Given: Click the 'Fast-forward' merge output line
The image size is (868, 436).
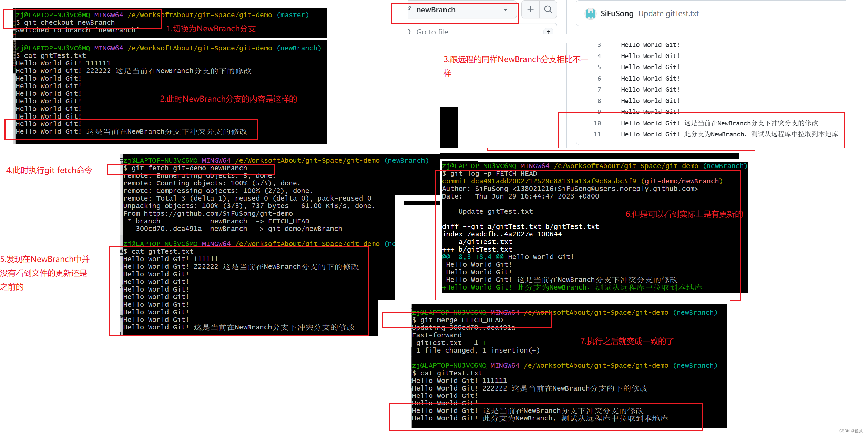Looking at the screenshot, I should [437, 335].
